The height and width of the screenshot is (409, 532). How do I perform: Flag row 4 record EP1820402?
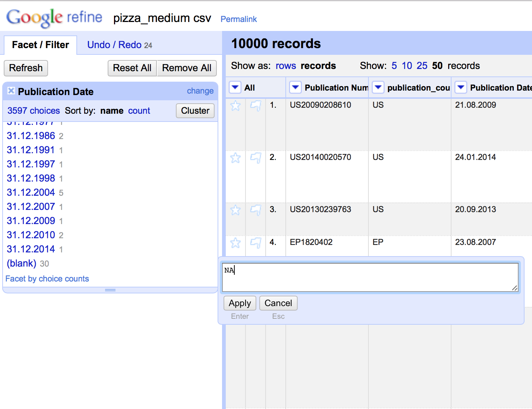[256, 243]
